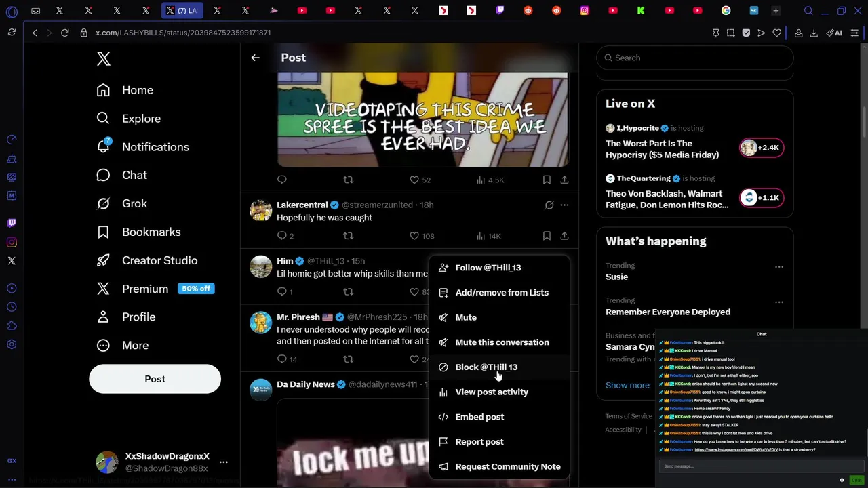Open Bookmarks in sidebar
Viewport: 868px width, 488px height.
pyautogui.click(x=138, y=232)
